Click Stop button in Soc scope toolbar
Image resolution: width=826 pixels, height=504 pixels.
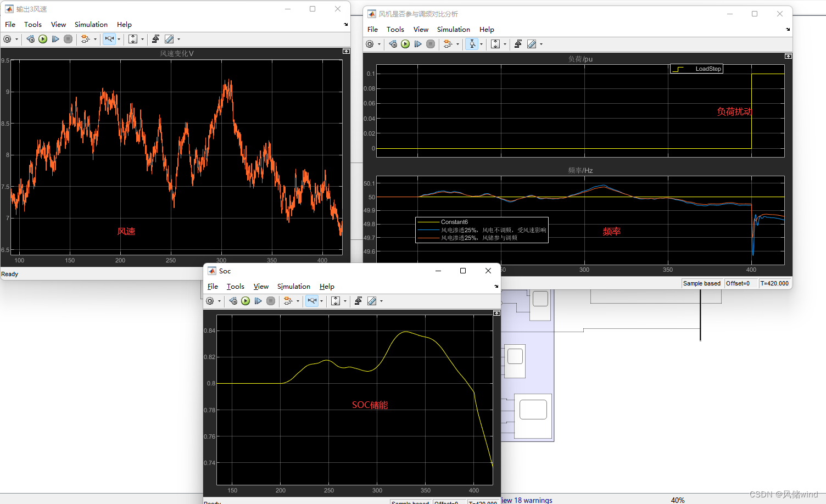(271, 301)
